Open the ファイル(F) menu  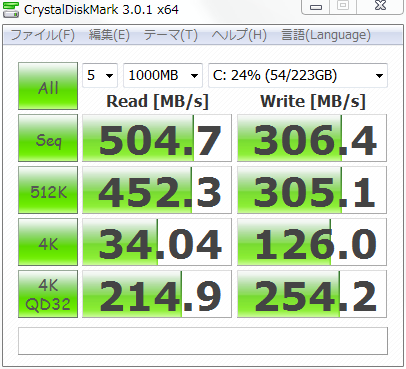point(43,35)
